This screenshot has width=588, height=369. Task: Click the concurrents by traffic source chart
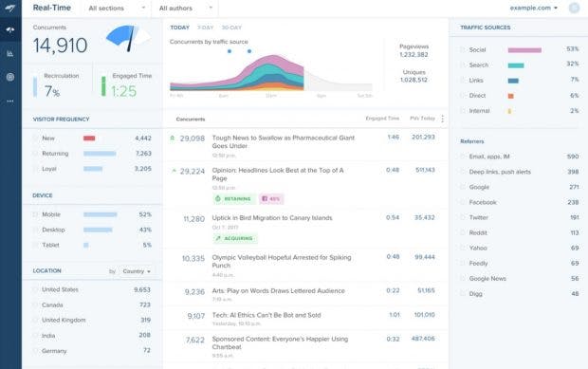pos(270,73)
